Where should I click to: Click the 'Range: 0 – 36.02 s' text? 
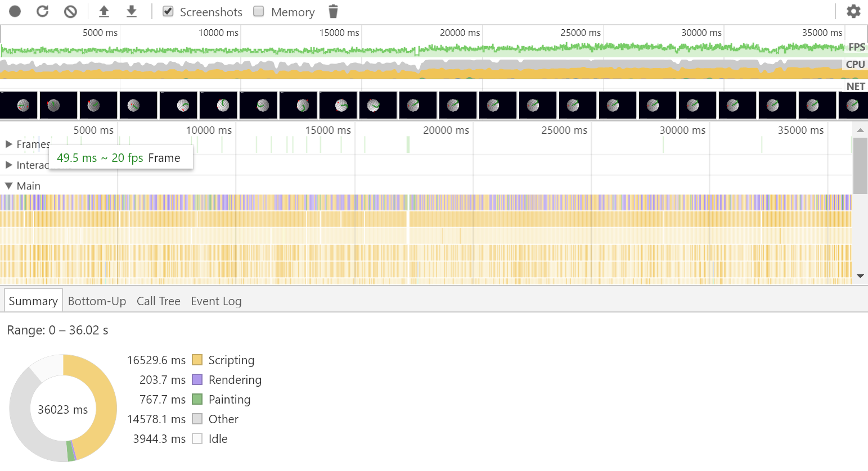click(x=57, y=330)
